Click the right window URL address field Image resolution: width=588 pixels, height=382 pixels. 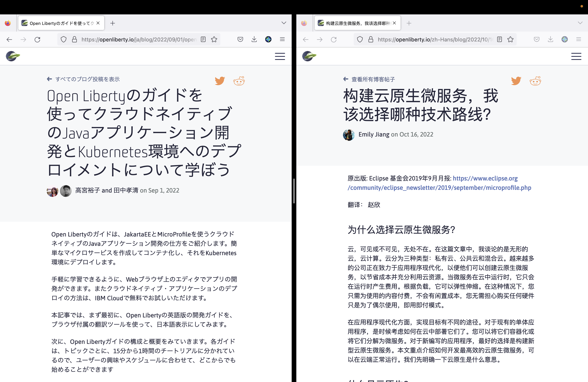pyautogui.click(x=435, y=39)
